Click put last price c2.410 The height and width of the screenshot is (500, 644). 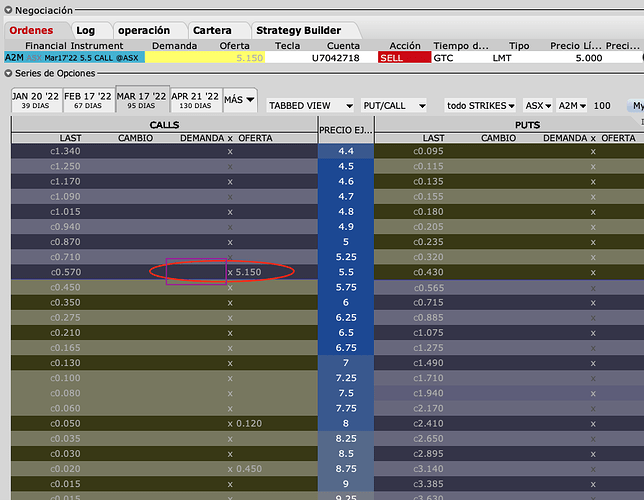pyautogui.click(x=428, y=423)
